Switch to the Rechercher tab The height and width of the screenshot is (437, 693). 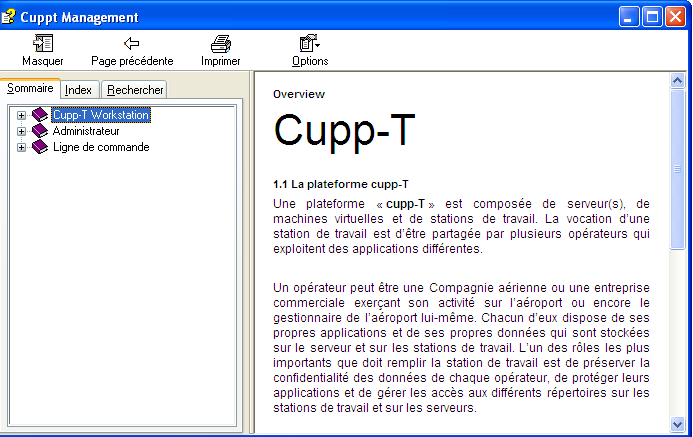[x=135, y=90]
